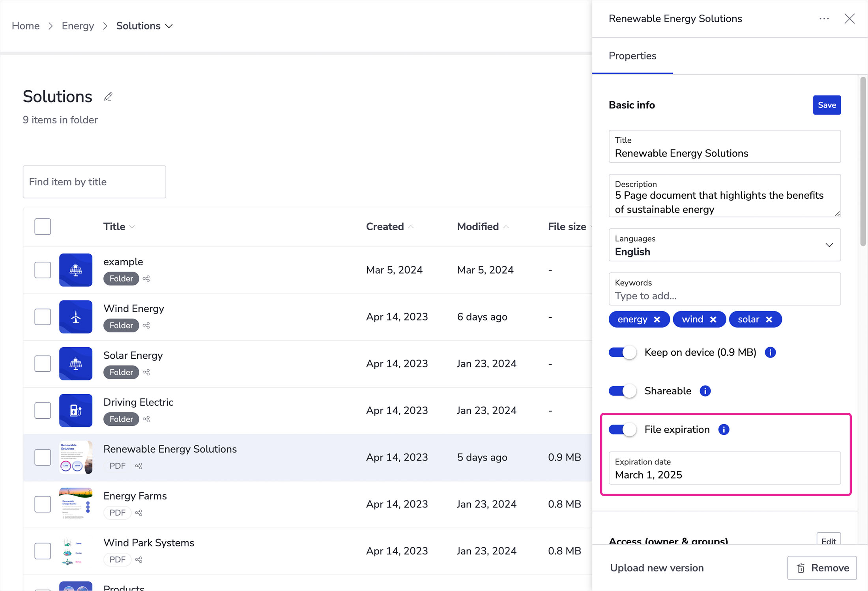Click the pencil icon next to the Solutions heading
The height and width of the screenshot is (591, 868).
tap(108, 97)
